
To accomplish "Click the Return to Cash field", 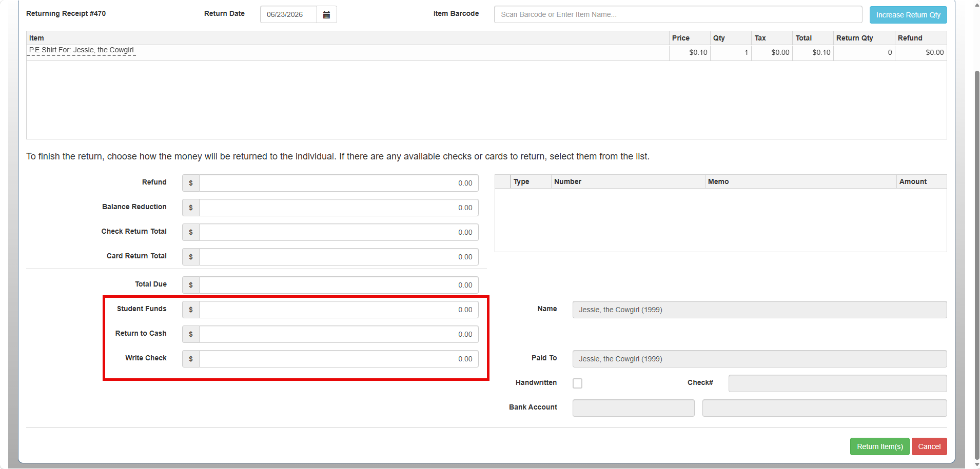I will (339, 334).
